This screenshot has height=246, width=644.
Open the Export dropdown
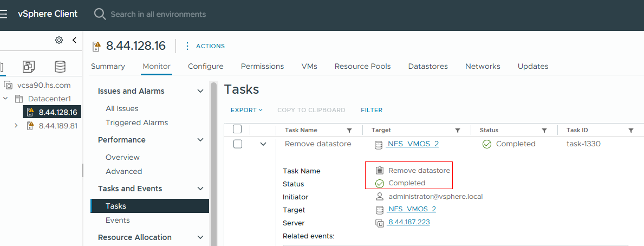pos(246,110)
